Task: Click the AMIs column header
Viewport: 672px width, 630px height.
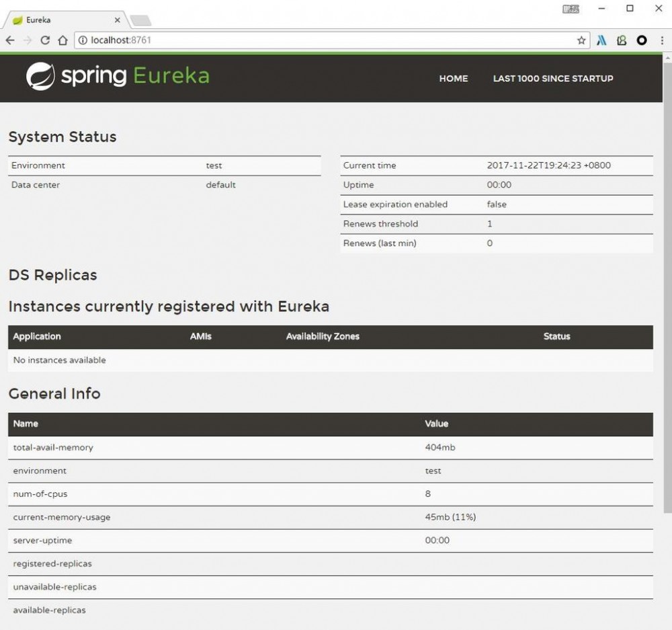Action: point(200,337)
